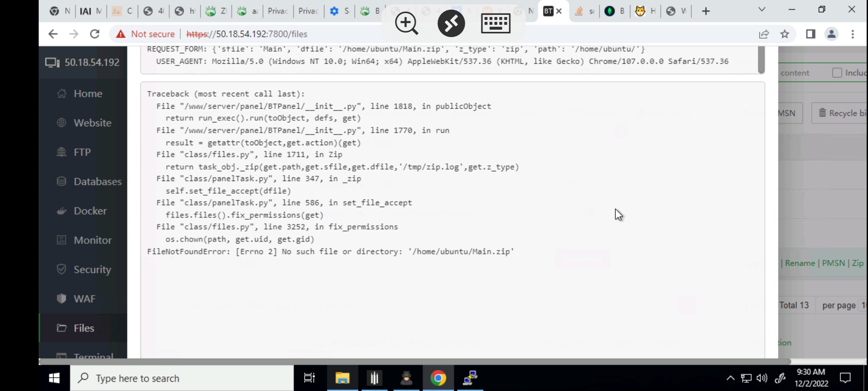Open the on-screen keyboard icon
Viewport: 868px width, 391px height.
pyautogui.click(x=495, y=24)
